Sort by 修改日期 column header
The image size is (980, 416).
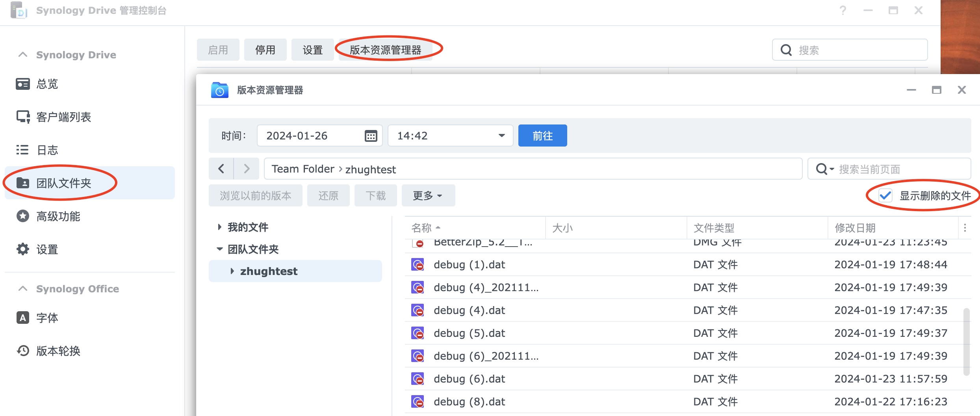pyautogui.click(x=893, y=228)
